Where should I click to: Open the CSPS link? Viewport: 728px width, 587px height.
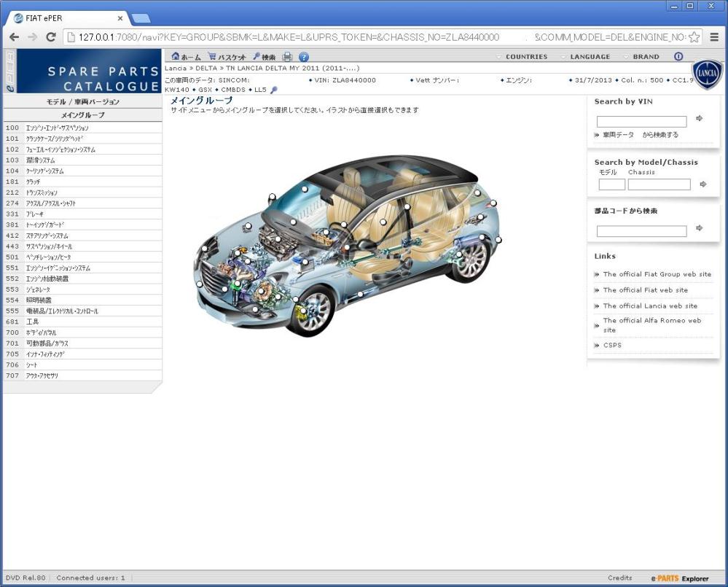612,346
